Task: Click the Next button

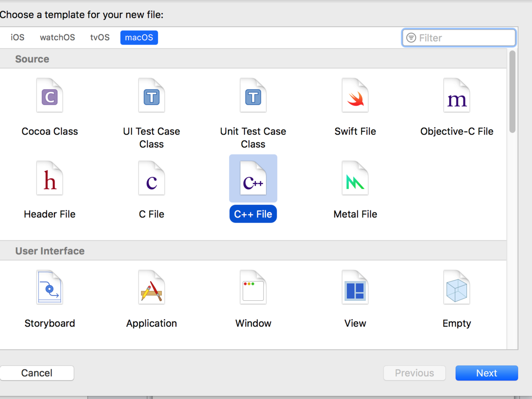Action: 487,373
